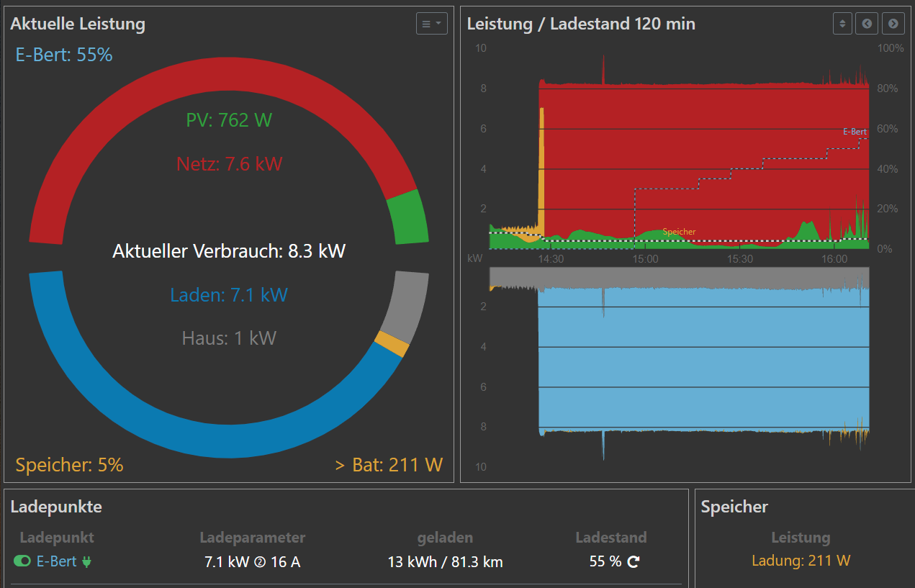Image resolution: width=915 pixels, height=588 pixels.
Task: Toggle the E-Bert charge point switch
Action: pyautogui.click(x=22, y=561)
